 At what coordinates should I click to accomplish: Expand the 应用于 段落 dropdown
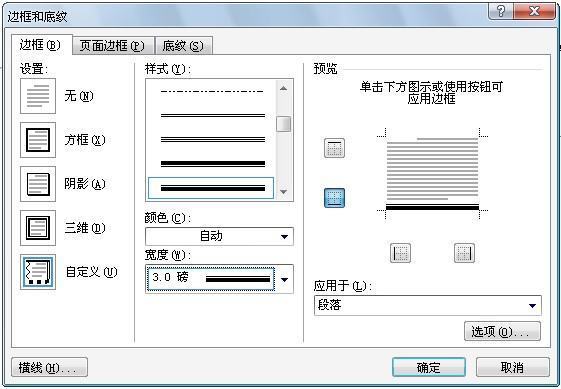coord(428,305)
